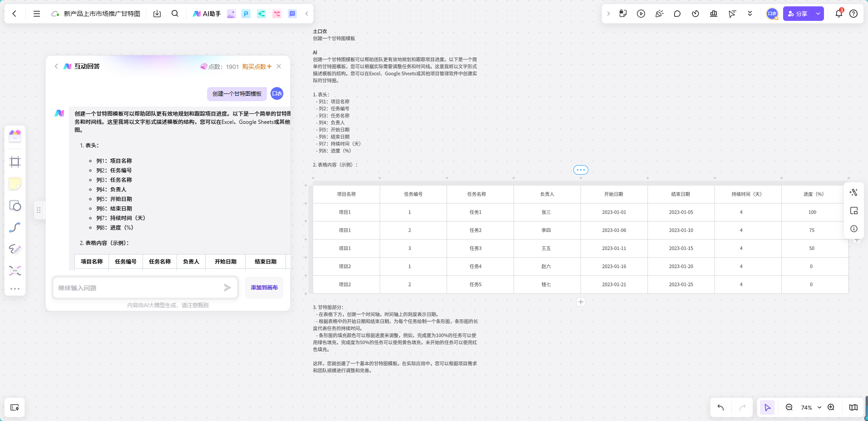Open more sidebar tools with the ellipsis
The image size is (868, 421).
tap(15, 289)
